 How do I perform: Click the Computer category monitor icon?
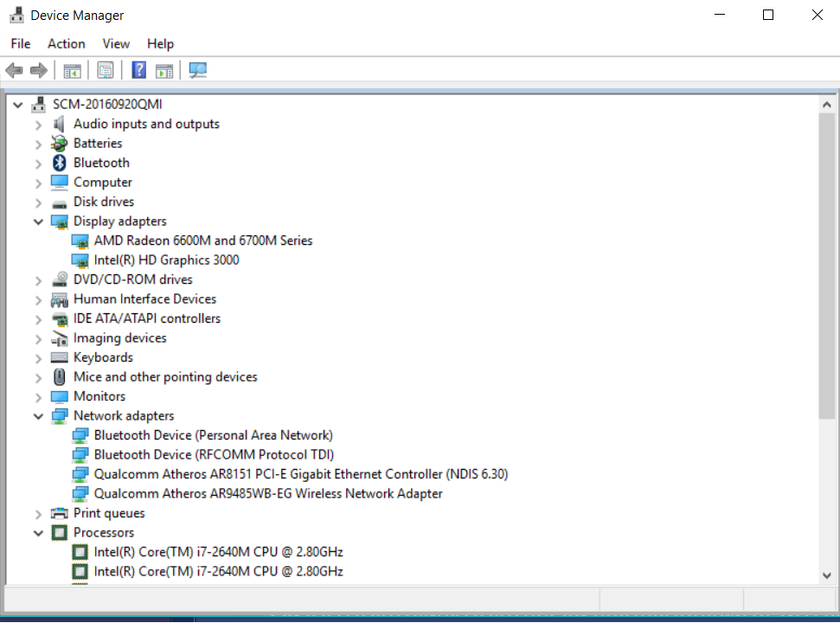pyautogui.click(x=60, y=183)
